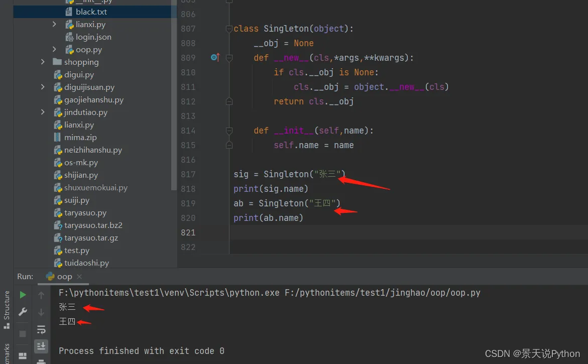This screenshot has width=588, height=364.
Task: Close the oop run tab
Action: [79, 277]
